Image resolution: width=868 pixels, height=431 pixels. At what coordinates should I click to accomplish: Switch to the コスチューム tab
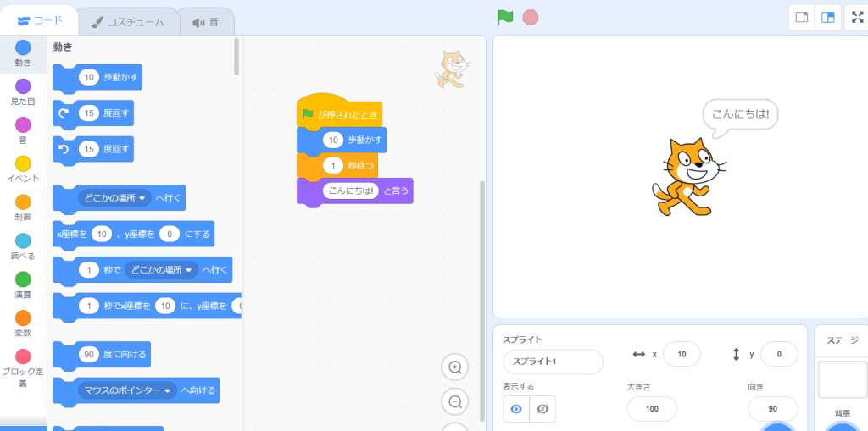point(128,22)
